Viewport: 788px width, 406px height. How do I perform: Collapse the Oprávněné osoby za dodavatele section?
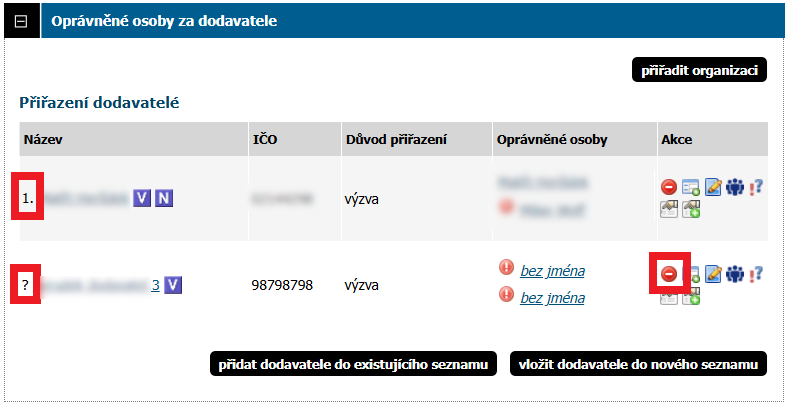coord(20,20)
